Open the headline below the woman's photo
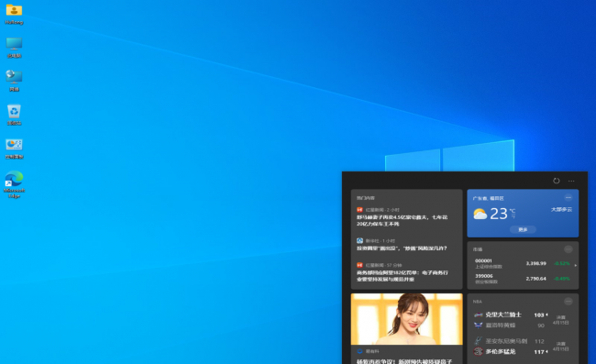This screenshot has height=364, width=596. [404, 361]
